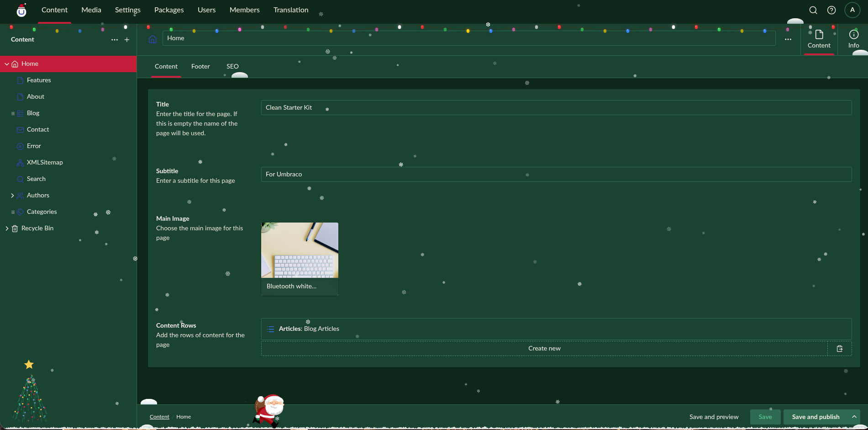
Task: Open the Media section in the top menu
Action: point(91,10)
